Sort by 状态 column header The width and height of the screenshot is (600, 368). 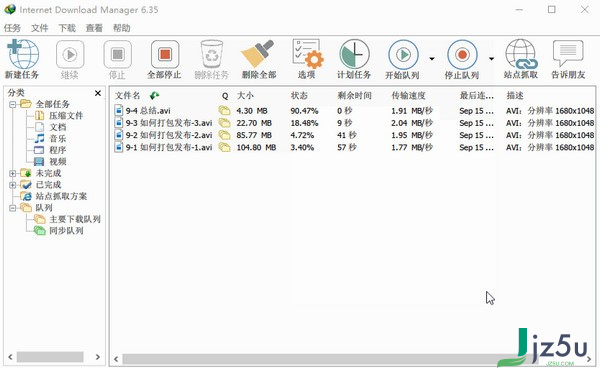coord(299,96)
